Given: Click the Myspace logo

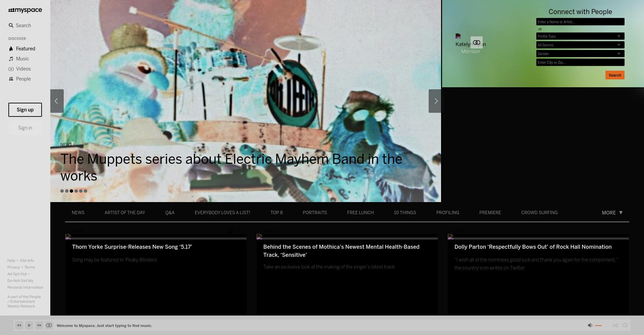Looking at the screenshot, I should click(25, 10).
